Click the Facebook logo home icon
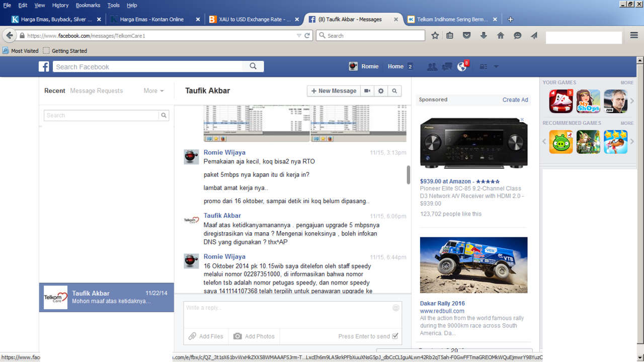 44,66
